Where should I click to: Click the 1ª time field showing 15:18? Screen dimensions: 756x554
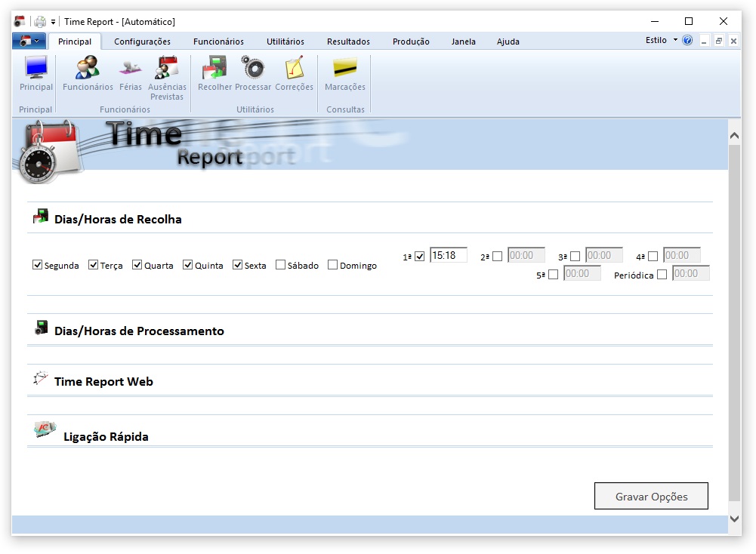coord(449,255)
